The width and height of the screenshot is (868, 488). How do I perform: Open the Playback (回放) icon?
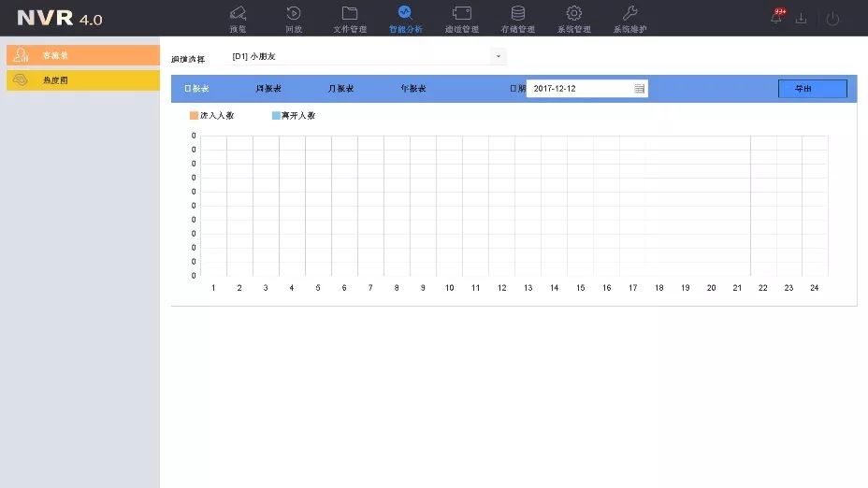[294, 14]
